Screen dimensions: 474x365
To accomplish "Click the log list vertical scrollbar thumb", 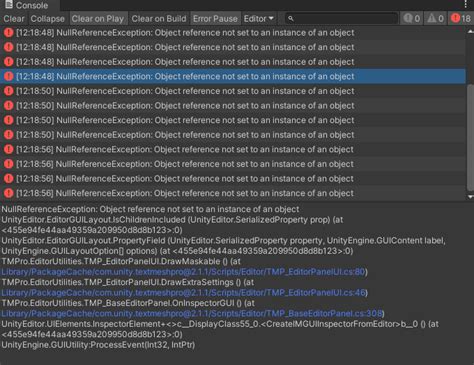I will tap(470, 138).
